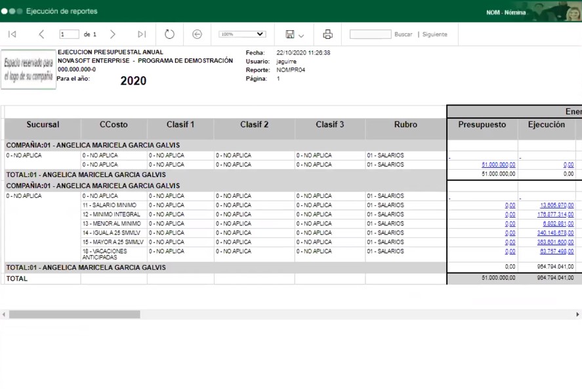Click the next page arrow
This screenshot has height=392, width=582.
point(113,34)
